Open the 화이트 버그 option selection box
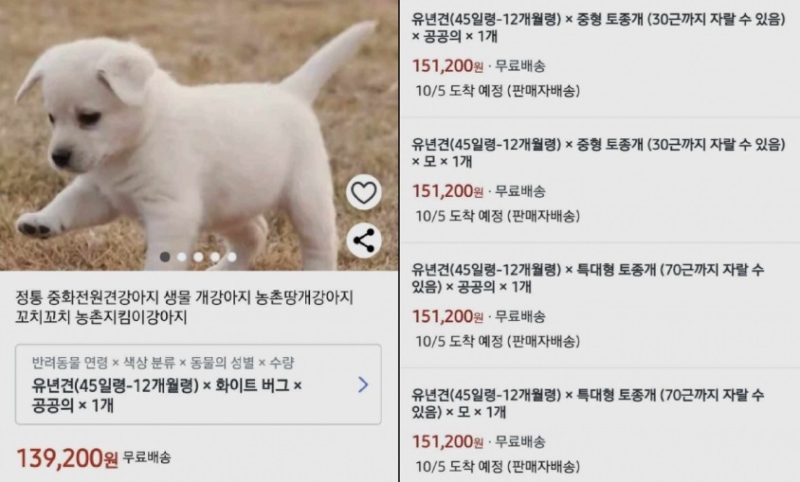Viewport: 800px width, 482px height. click(198, 385)
